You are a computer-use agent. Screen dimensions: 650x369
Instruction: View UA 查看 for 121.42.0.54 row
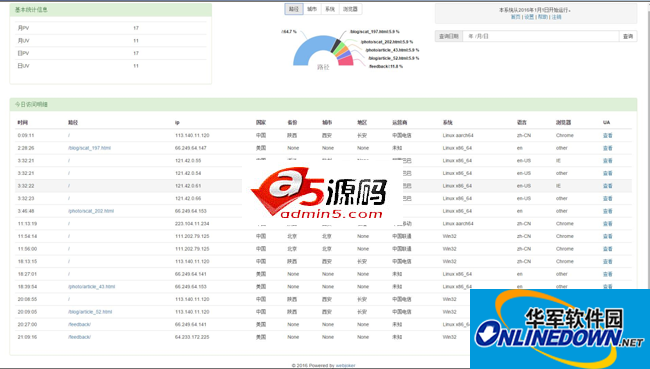[x=608, y=173]
